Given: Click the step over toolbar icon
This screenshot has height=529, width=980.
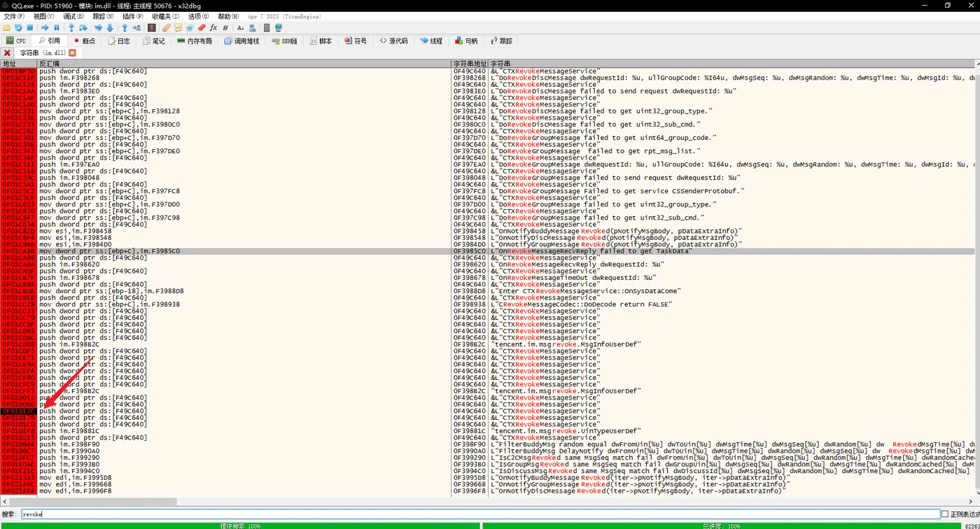Looking at the screenshot, I should (x=83, y=28).
